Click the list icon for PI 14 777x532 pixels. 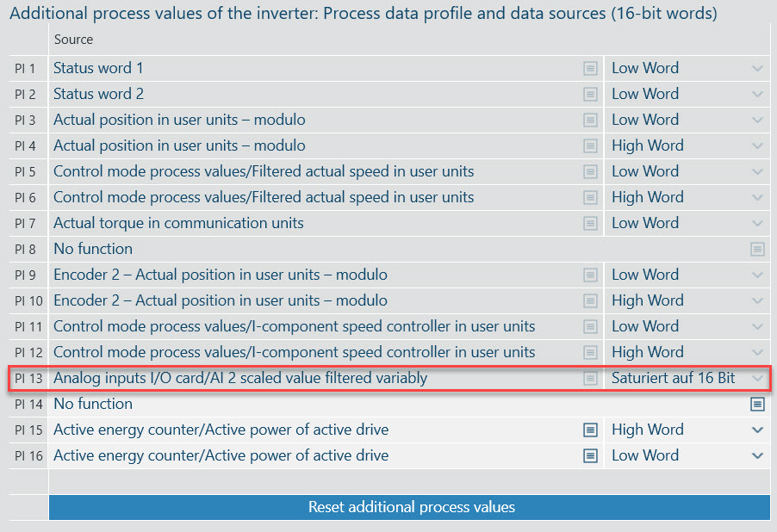pos(757,404)
